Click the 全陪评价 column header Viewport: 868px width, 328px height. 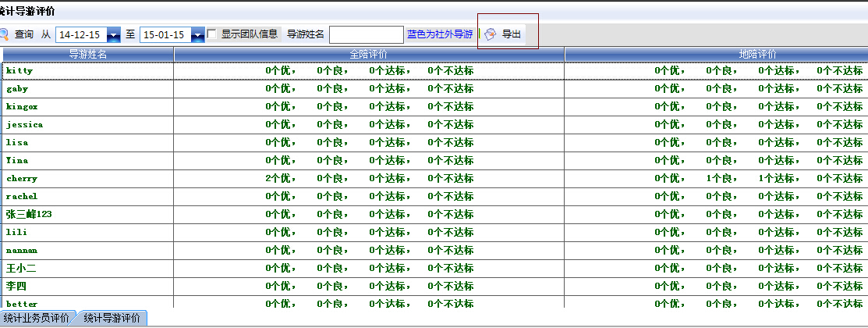pyautogui.click(x=369, y=54)
